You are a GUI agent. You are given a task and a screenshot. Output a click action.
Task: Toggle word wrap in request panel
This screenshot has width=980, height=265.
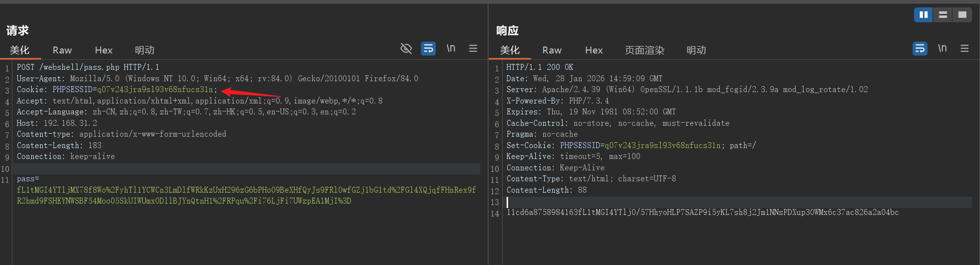tap(428, 49)
